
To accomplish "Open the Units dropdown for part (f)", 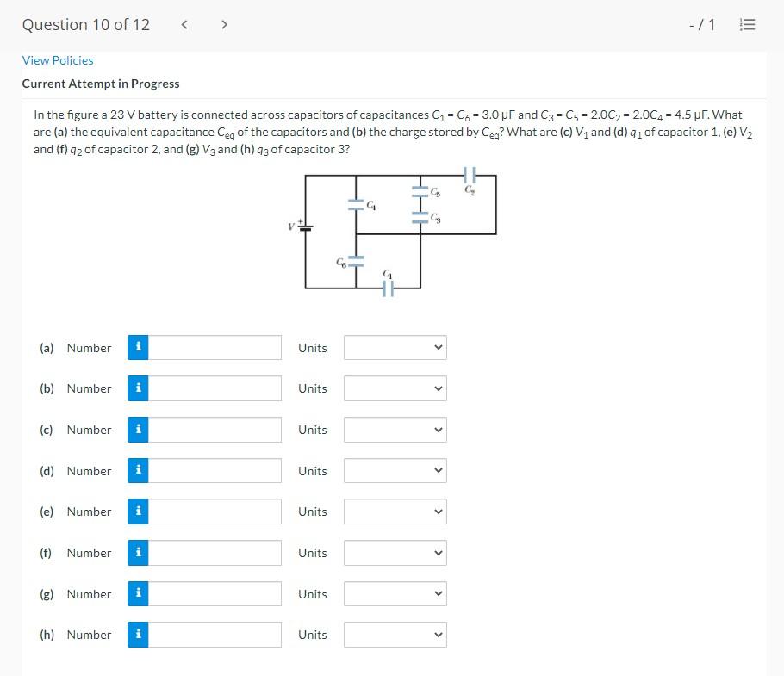I will (395, 553).
